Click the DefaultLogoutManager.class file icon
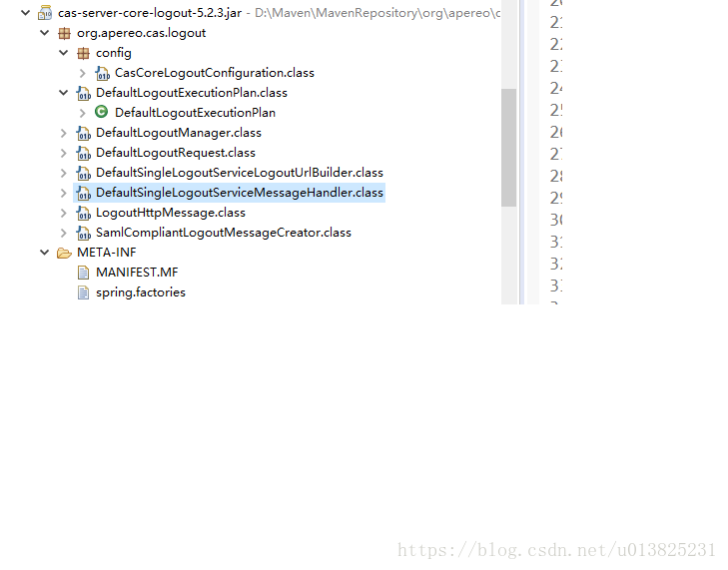This screenshot has width=728, height=570. 84,133
